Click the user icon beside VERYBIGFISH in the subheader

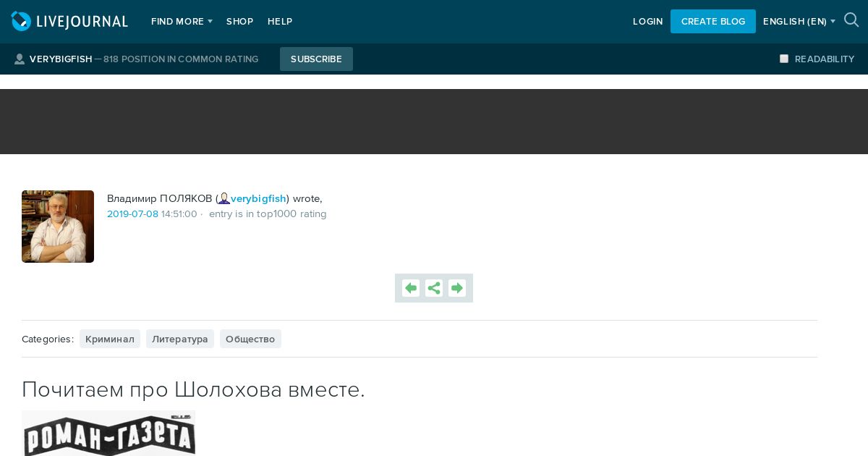[x=20, y=59]
